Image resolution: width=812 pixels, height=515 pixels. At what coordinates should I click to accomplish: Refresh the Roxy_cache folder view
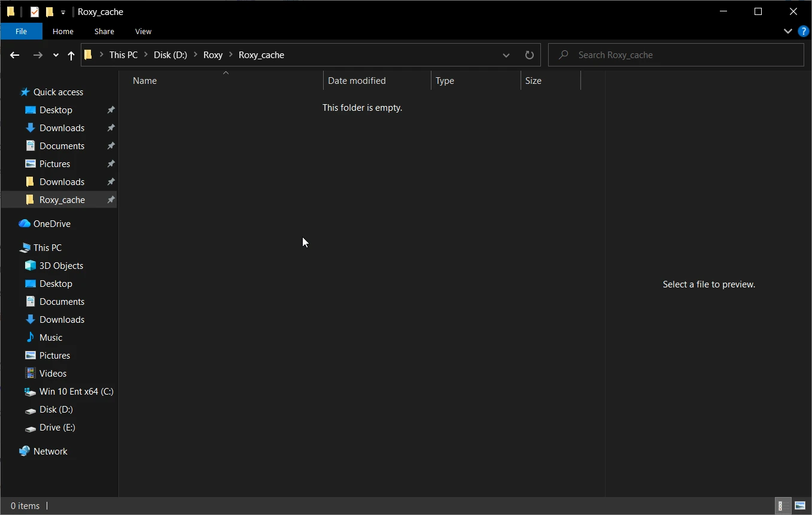[x=529, y=55]
